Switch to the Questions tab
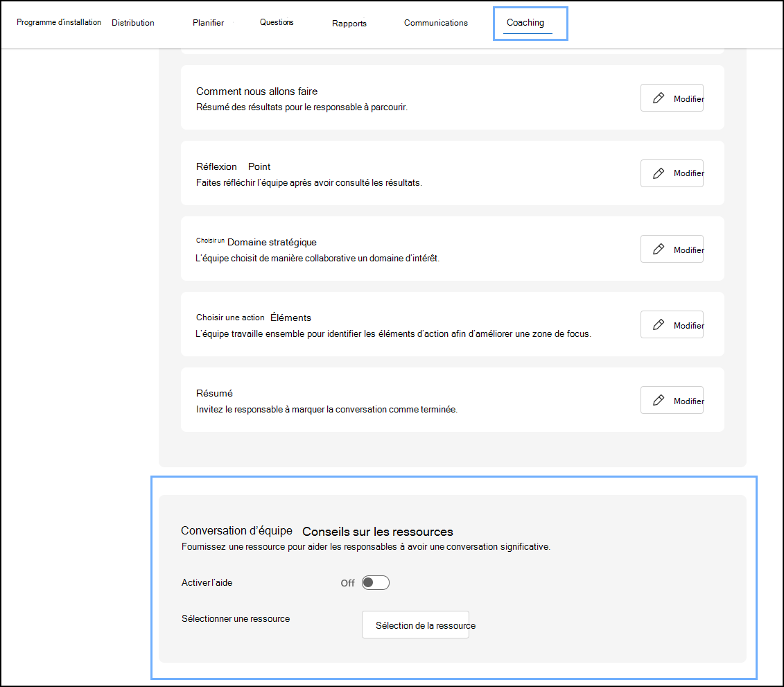This screenshot has height=687, width=784. pyautogui.click(x=276, y=21)
